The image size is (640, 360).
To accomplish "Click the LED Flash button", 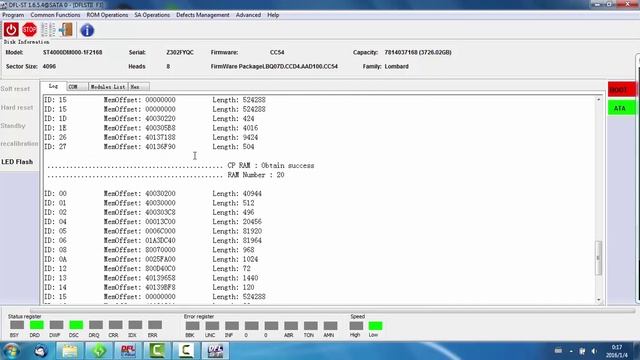I will click(17, 162).
